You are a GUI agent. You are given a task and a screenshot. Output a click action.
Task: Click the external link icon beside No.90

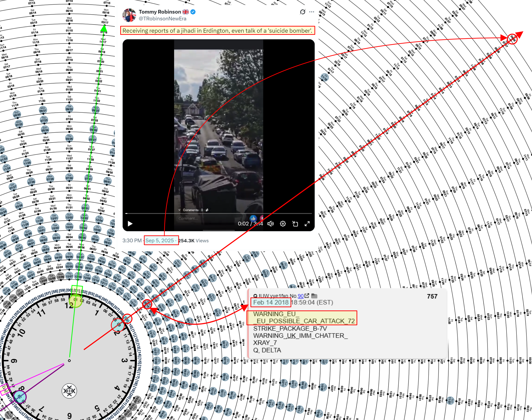pyautogui.click(x=307, y=296)
